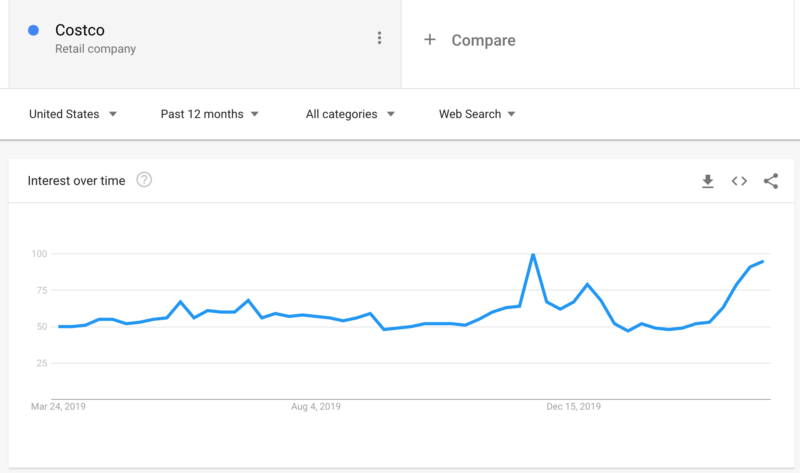The width and height of the screenshot is (800, 473).
Task: Click the plus icon beside Compare
Action: pos(430,40)
